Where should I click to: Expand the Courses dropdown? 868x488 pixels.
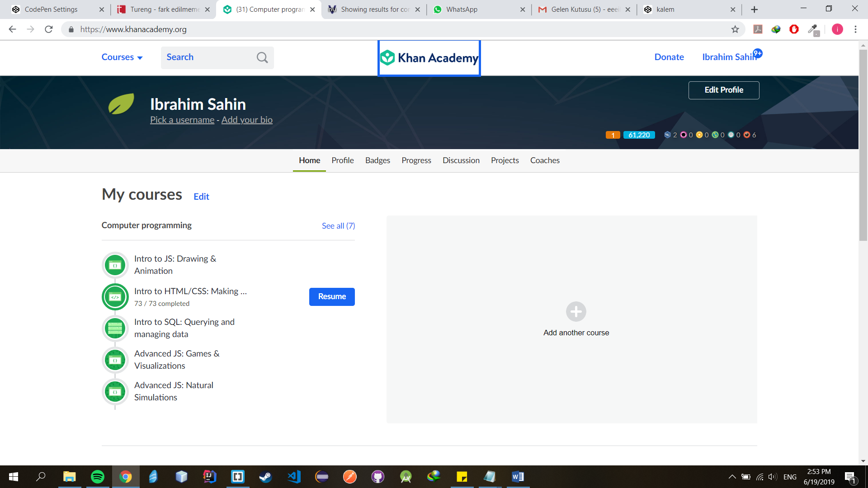(x=122, y=57)
